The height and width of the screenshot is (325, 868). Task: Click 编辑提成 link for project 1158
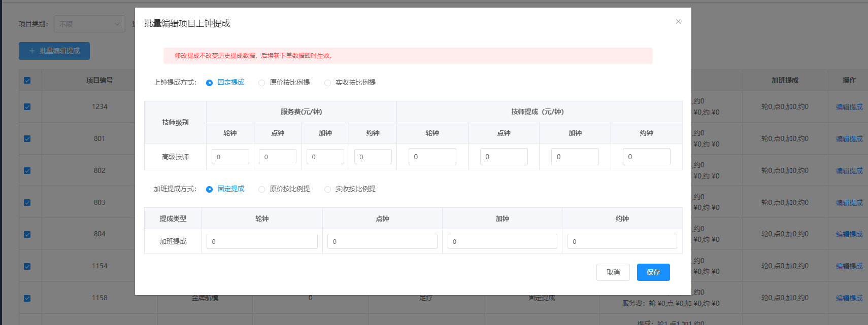click(849, 298)
